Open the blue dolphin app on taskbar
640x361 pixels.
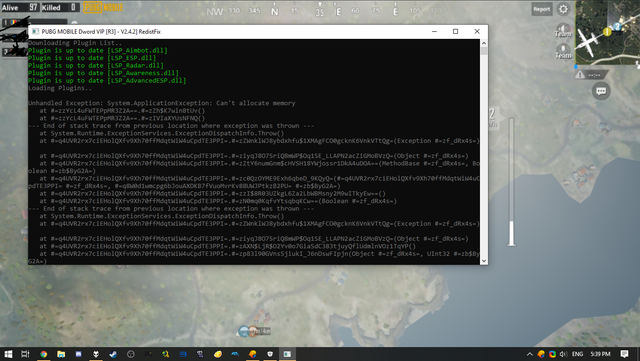[x=235, y=354]
